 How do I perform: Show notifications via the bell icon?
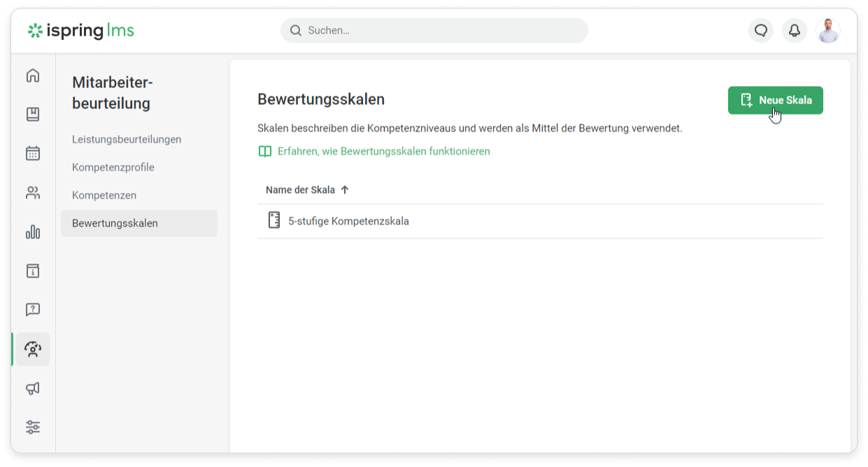pos(795,31)
